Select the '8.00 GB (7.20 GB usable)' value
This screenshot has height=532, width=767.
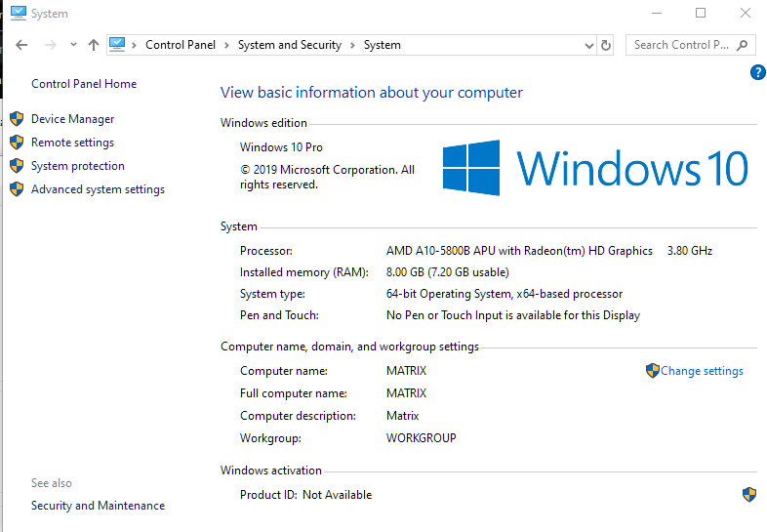pos(448,272)
